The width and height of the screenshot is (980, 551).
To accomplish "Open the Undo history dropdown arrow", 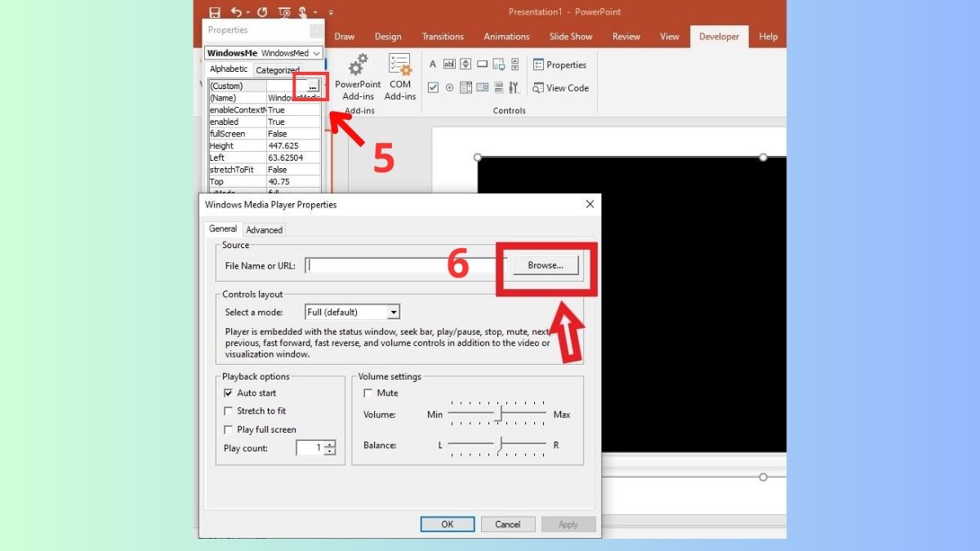I will (247, 12).
